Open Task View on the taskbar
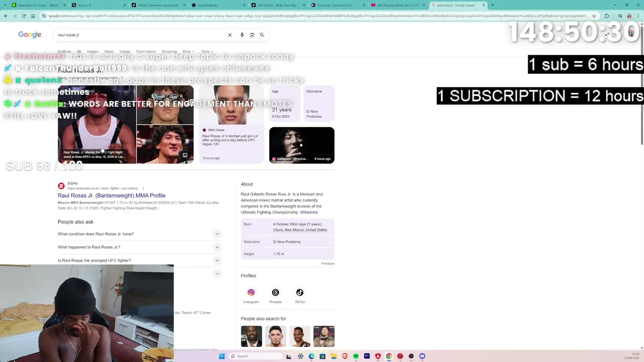 (x=289, y=356)
